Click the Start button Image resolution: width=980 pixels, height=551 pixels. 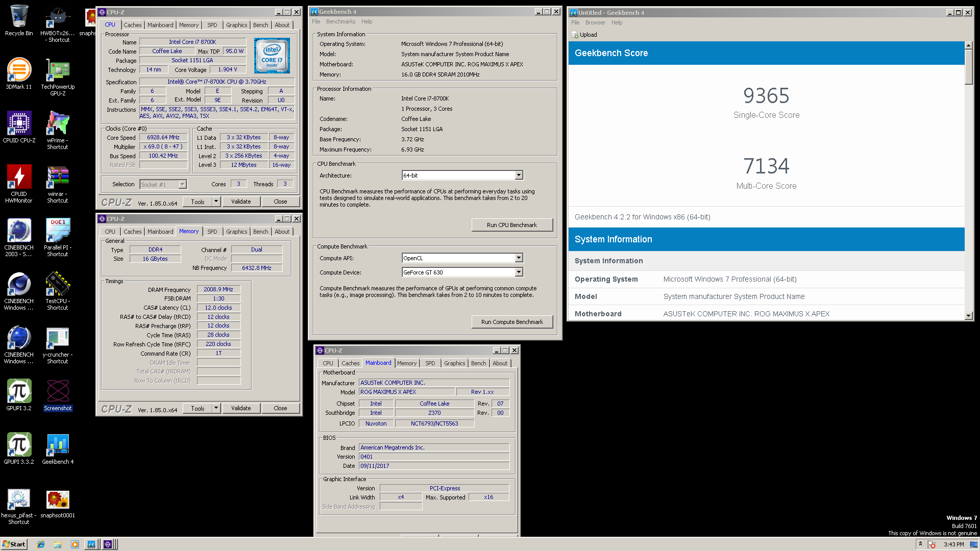pos(14,544)
